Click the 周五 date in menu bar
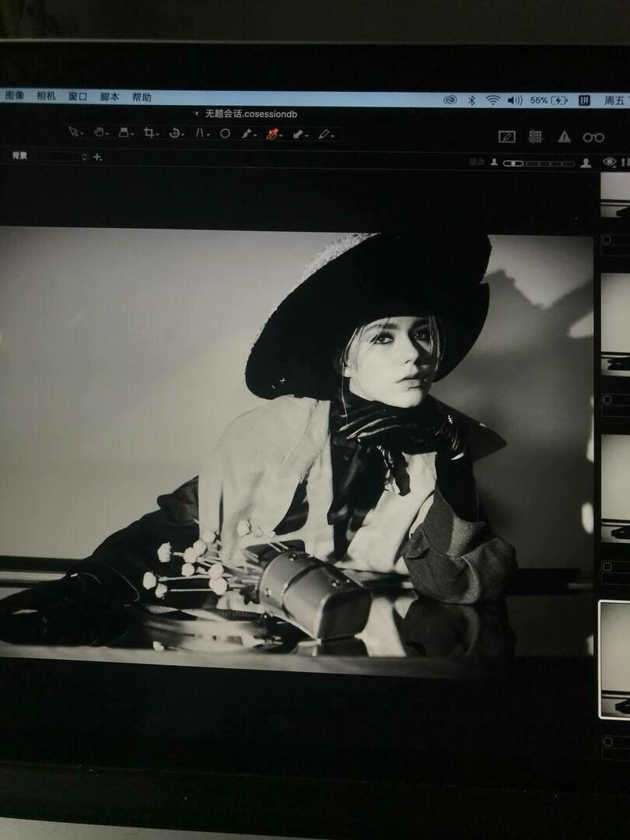 614,100
